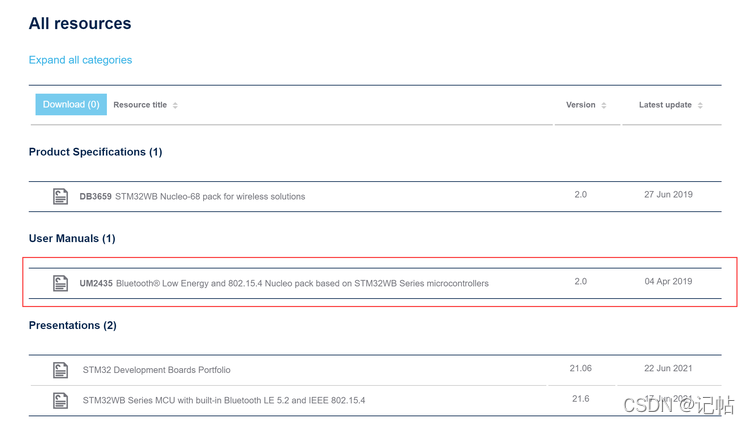
Task: Click the Latest update column header
Action: [665, 105]
